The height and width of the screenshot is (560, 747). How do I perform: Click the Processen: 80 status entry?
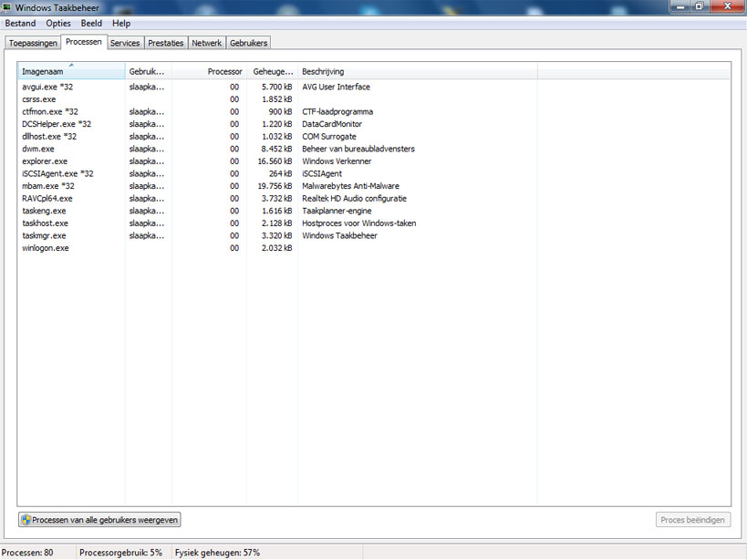tap(27, 553)
